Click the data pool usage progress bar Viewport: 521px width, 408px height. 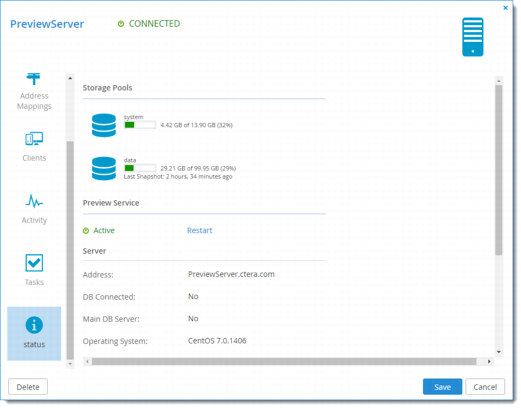pyautogui.click(x=140, y=168)
